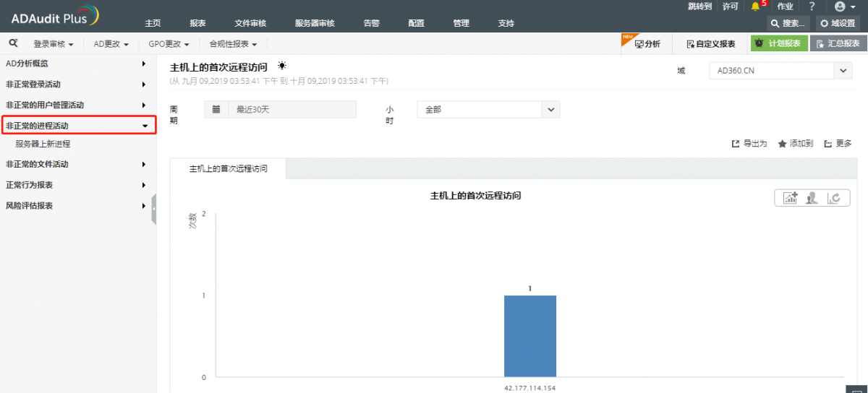Click the question mark help icon
The width and height of the screenshot is (868, 393).
coord(812,7)
